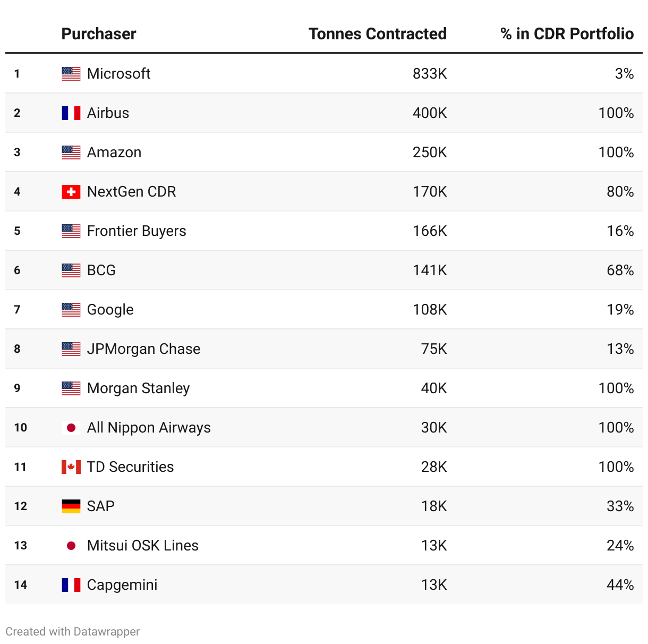Click the Canadian flag next to TD Securities

point(71,467)
